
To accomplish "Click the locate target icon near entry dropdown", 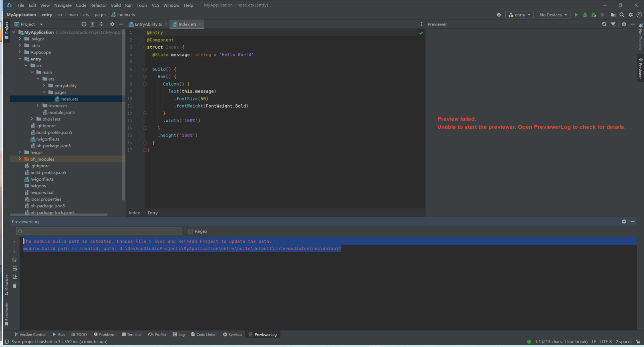I will pos(499,15).
